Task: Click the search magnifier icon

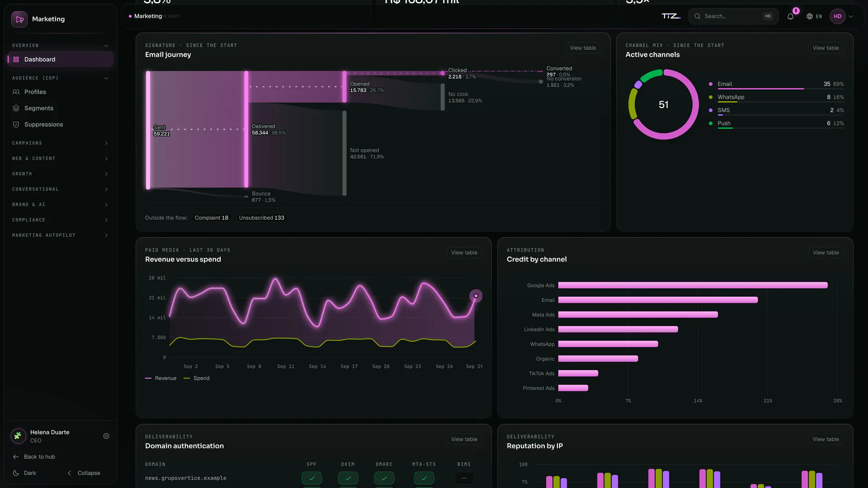Action: pyautogui.click(x=698, y=16)
